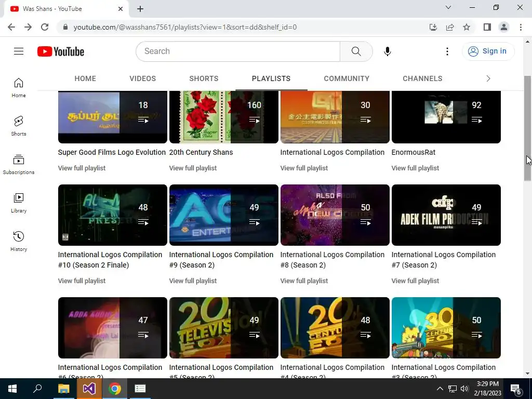Select the PLAYLISTS tab
The image size is (532, 399).
coord(271,79)
